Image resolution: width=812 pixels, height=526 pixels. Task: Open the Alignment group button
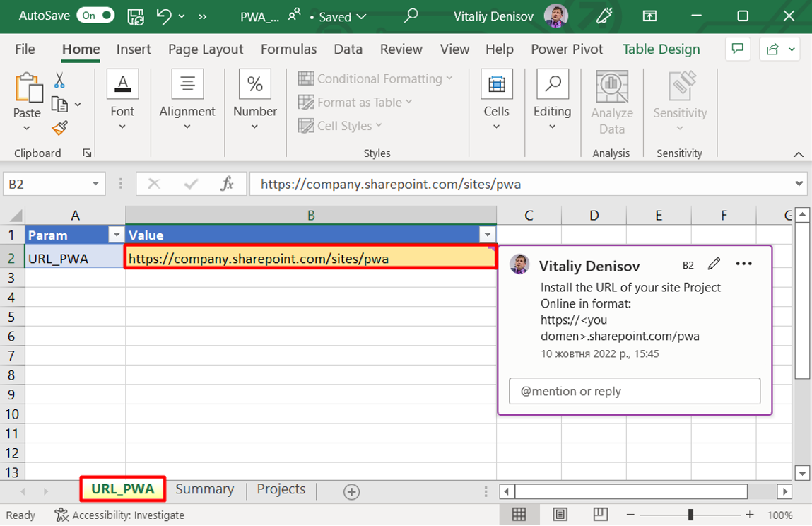click(187, 100)
